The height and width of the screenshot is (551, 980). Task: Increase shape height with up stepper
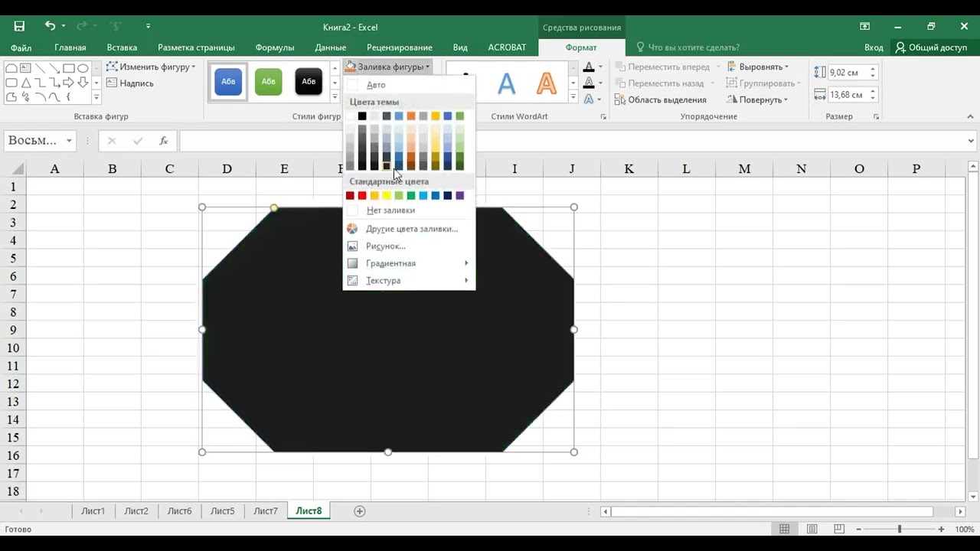873,69
